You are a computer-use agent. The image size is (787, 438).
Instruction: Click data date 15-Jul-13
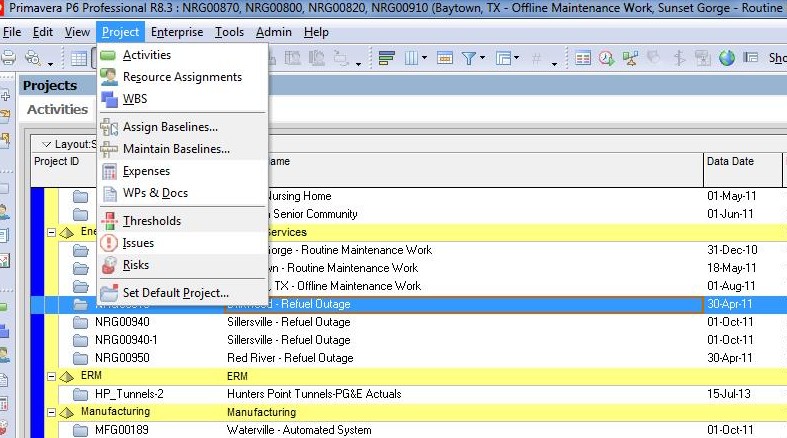pos(729,394)
